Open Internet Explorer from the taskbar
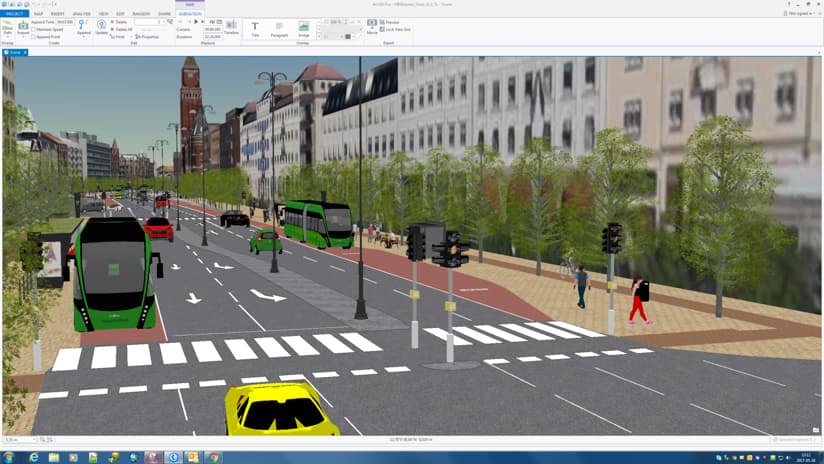Screen dimensions: 824x464 point(34,458)
